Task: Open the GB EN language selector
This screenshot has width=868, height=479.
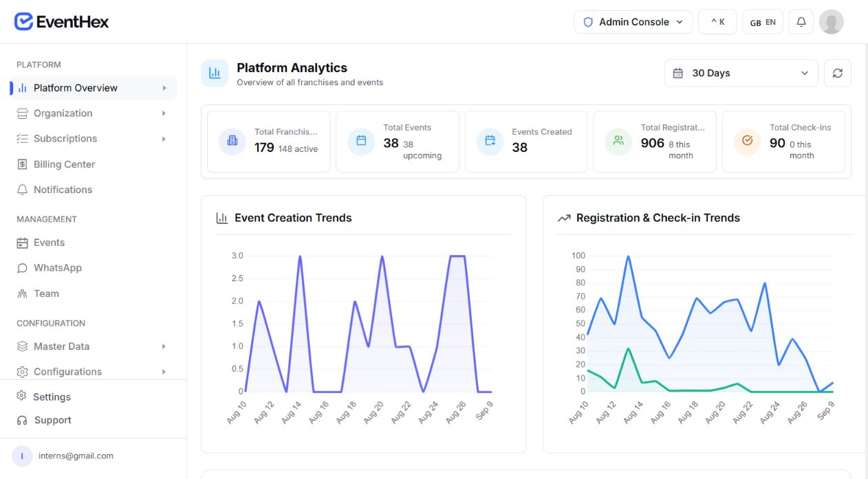Action: tap(763, 22)
